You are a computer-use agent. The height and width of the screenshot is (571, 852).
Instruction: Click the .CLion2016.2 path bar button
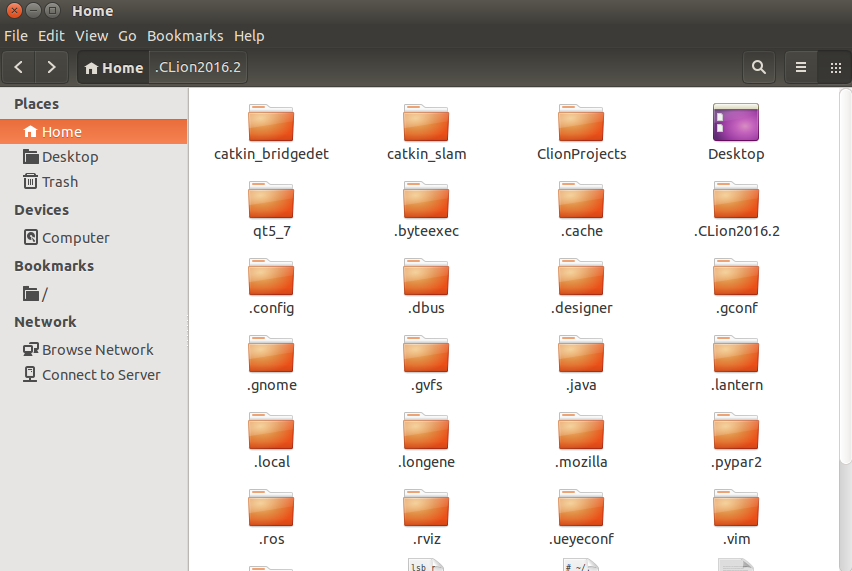click(198, 67)
